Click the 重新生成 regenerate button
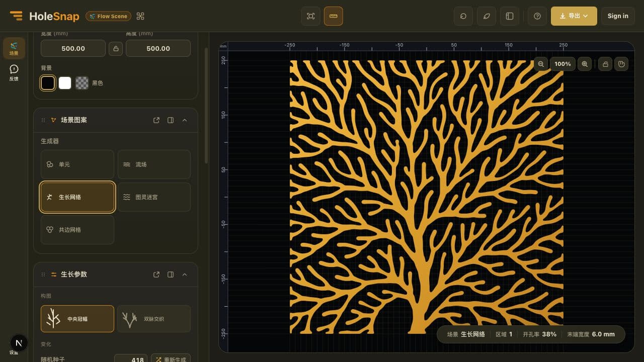This screenshot has width=644, height=362. click(x=171, y=359)
